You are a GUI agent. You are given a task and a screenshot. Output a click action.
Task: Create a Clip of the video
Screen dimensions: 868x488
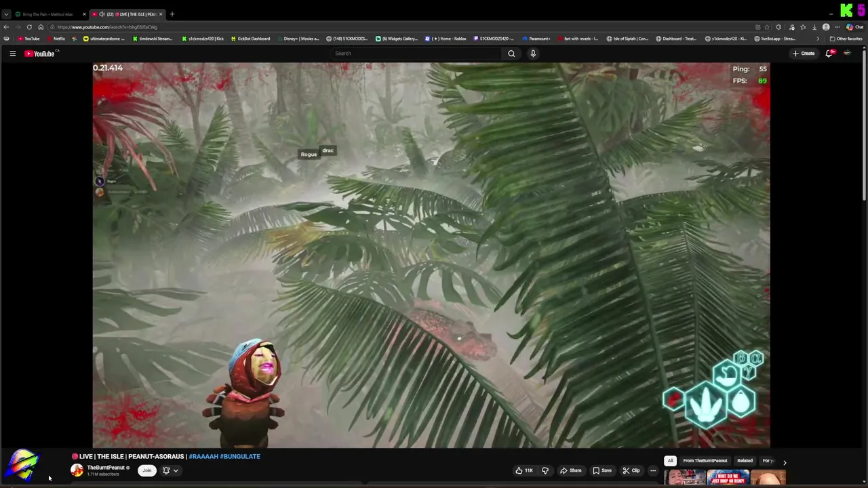pyautogui.click(x=631, y=470)
